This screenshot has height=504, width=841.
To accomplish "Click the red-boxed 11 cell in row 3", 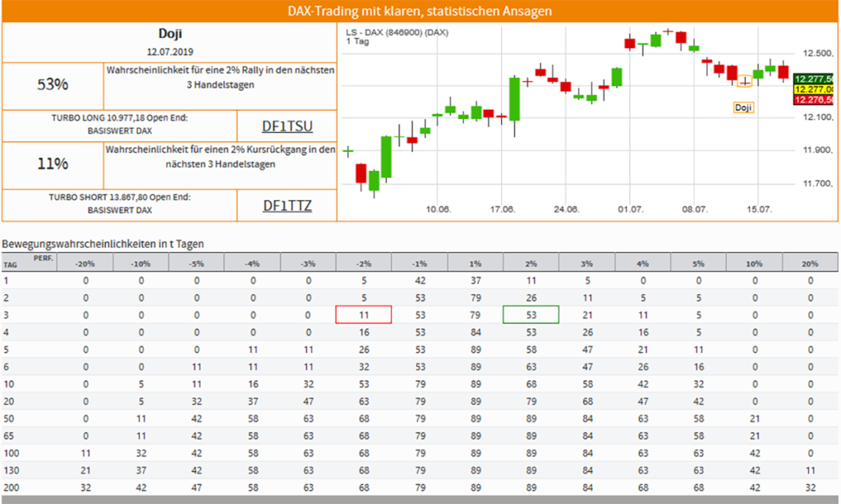I will tap(364, 314).
